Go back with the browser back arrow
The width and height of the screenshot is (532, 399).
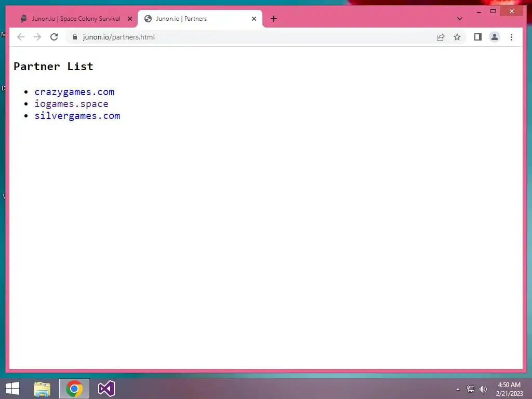[21, 37]
